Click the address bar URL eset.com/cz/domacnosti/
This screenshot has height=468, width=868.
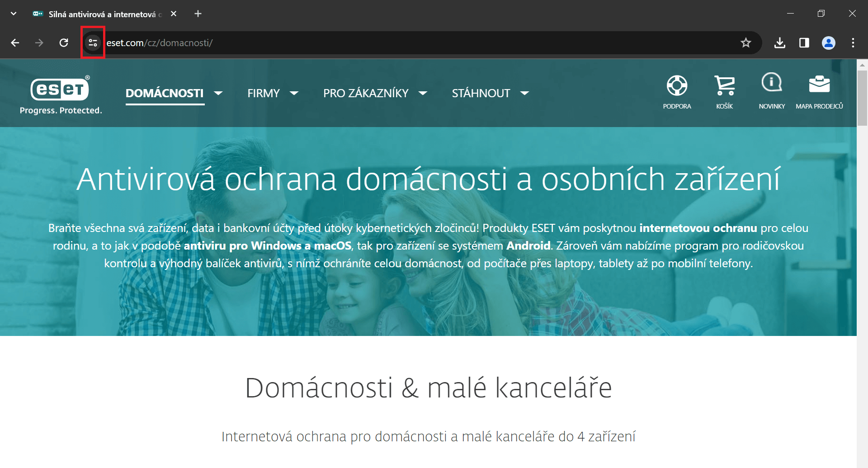pos(160,43)
